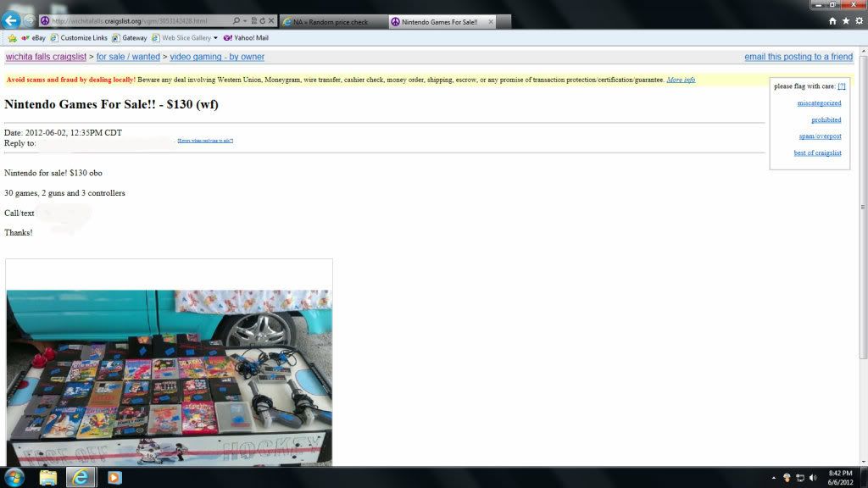Open Windows Media Player from the taskbar
Image resolution: width=868 pixels, height=488 pixels.
pos(114,477)
